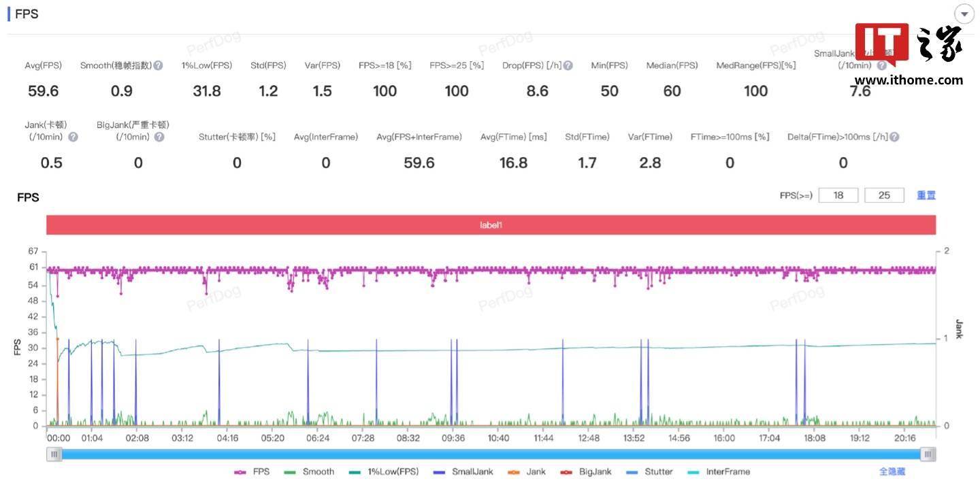Click help icon beside SmallJank (/10min)
Viewport: 980px width, 481px height.
(881, 66)
